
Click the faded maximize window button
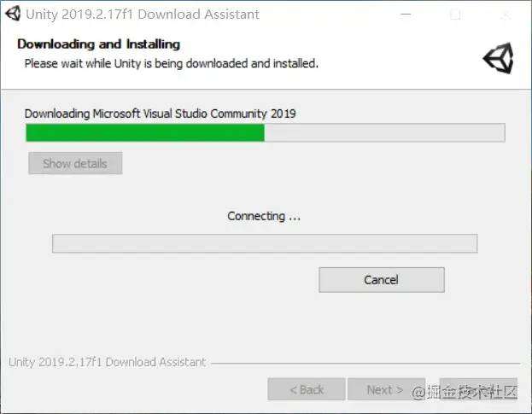(455, 15)
